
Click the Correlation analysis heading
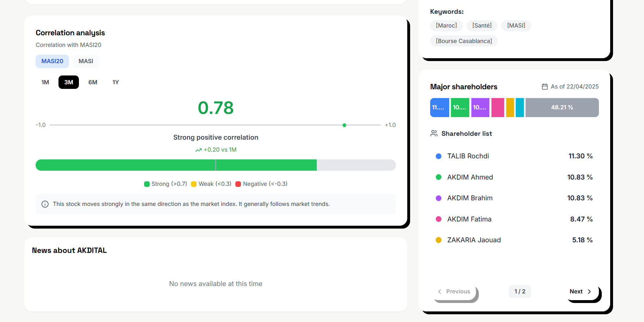pos(70,33)
